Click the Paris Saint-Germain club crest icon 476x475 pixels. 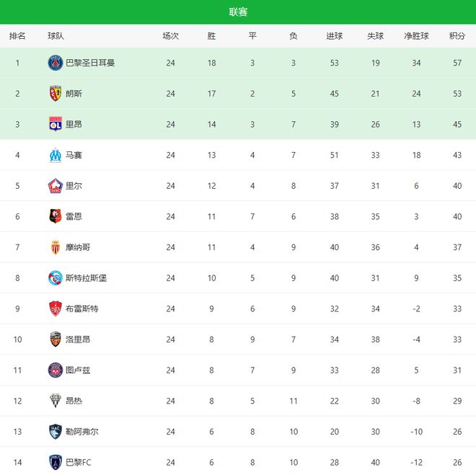(56, 63)
